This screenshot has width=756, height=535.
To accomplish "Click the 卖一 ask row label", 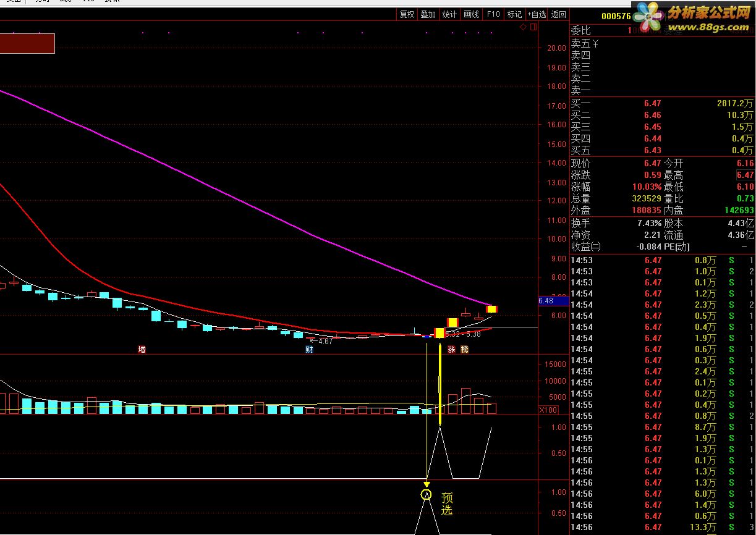I will [580, 90].
